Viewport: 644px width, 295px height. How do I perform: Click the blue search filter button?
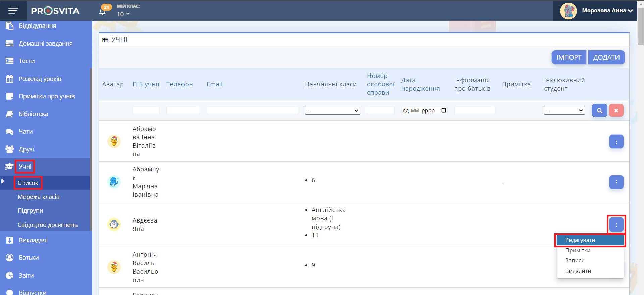[599, 110]
